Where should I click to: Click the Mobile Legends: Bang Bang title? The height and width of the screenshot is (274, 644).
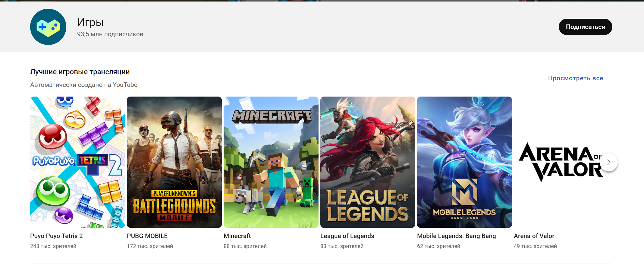pyautogui.click(x=457, y=236)
